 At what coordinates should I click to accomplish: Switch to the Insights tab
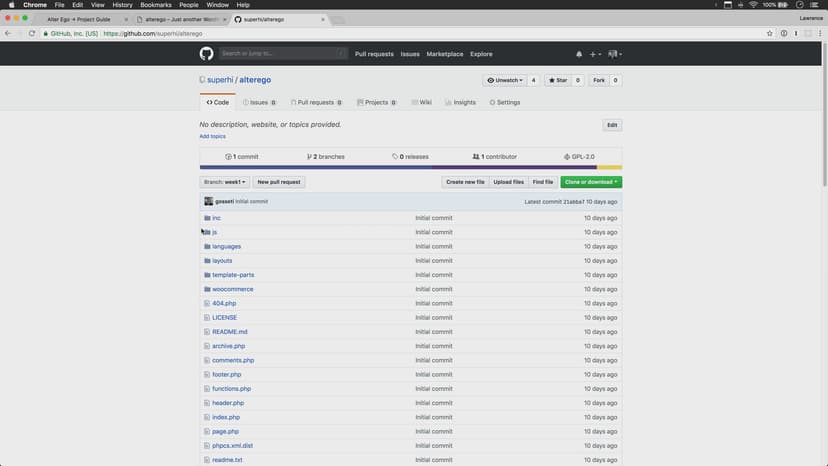click(x=460, y=102)
